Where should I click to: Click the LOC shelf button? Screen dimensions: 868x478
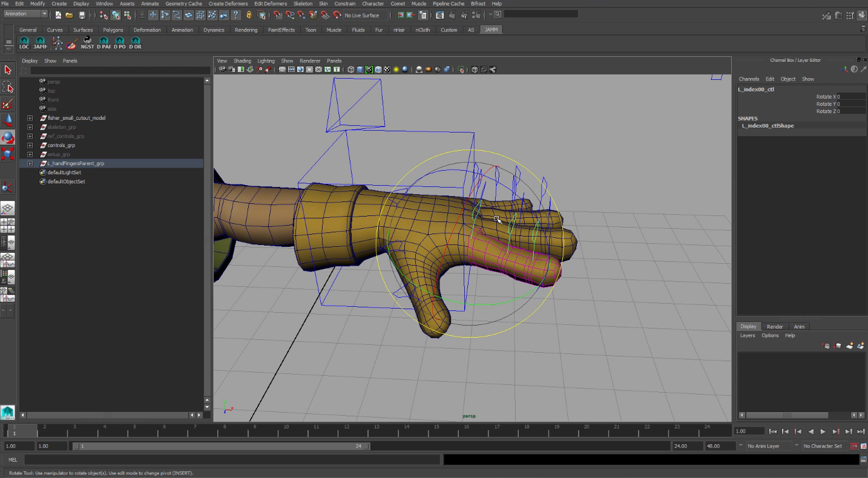coord(24,43)
